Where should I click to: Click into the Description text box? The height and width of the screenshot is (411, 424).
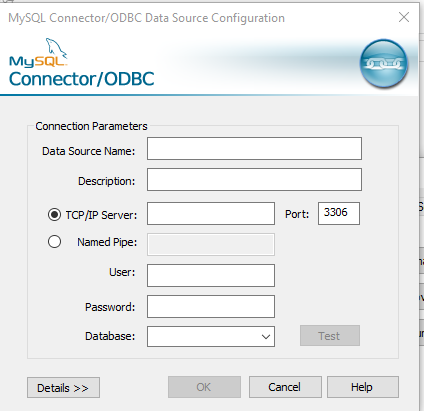(x=254, y=180)
